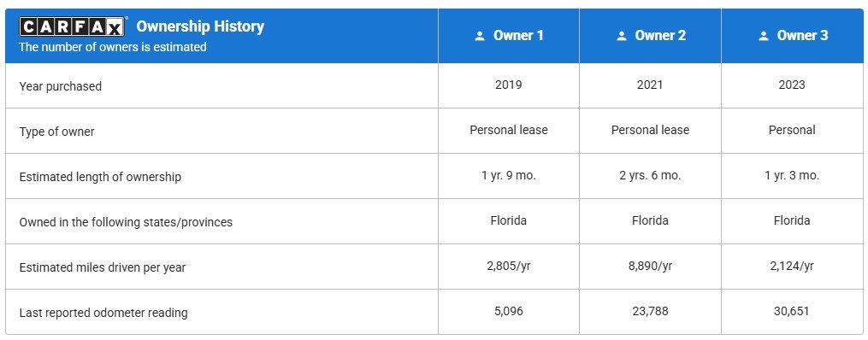Click Estimated length of ownership label
Screen dimensions: 868x340
coord(100,178)
